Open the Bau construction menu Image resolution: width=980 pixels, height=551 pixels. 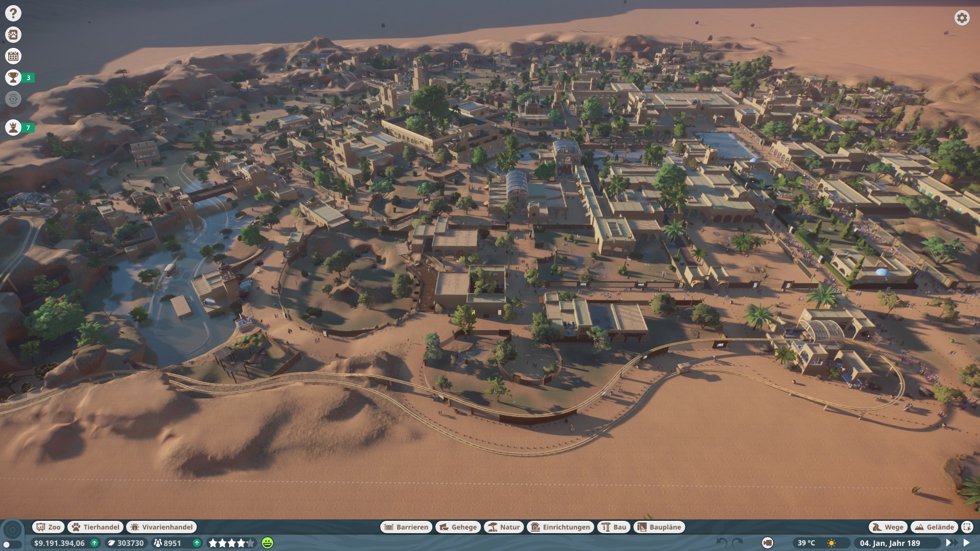click(614, 527)
